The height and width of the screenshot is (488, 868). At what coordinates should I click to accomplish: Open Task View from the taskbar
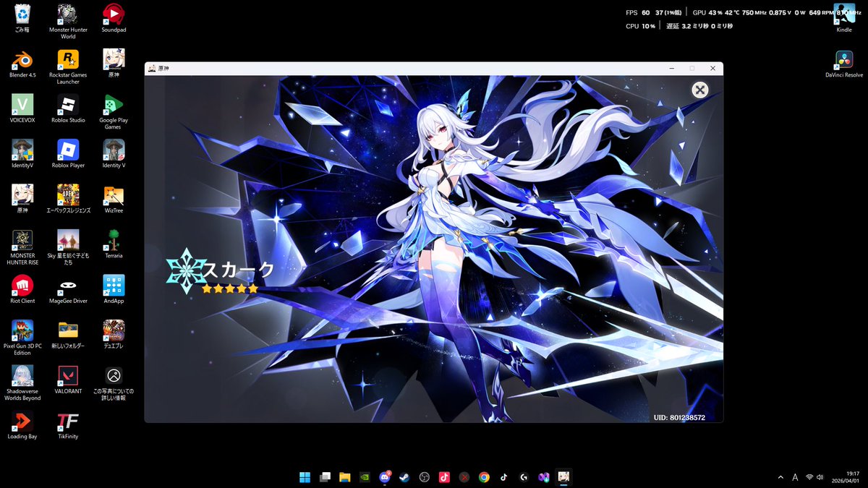click(325, 476)
